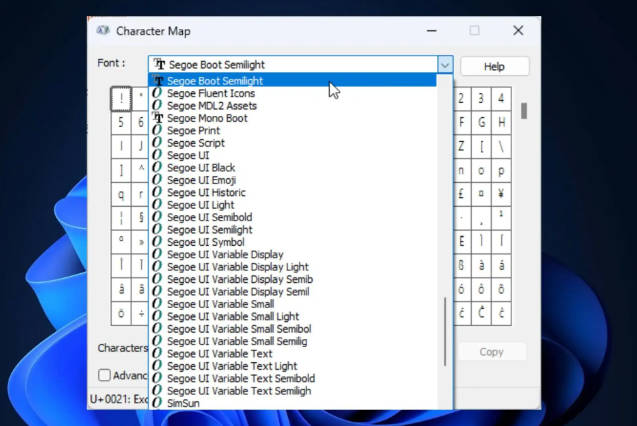Image resolution: width=637 pixels, height=426 pixels.
Task: Select plain Segoe UI font entry
Action: (x=293, y=156)
